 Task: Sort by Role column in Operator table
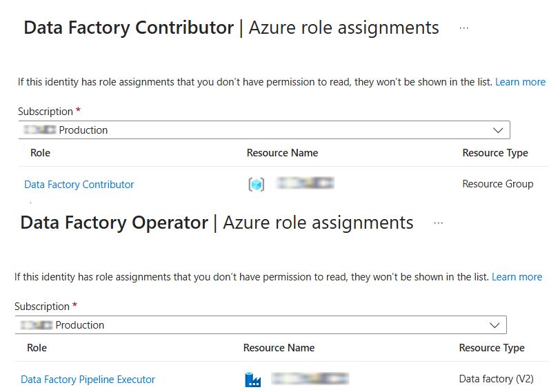(37, 348)
